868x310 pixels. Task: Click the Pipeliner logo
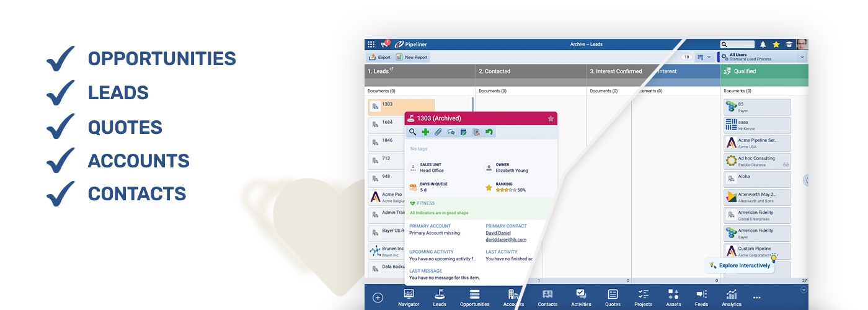pos(411,45)
